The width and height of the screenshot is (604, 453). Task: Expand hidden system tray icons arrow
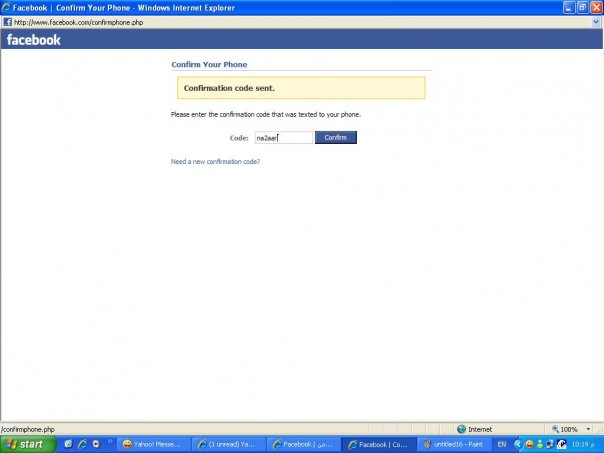518,444
